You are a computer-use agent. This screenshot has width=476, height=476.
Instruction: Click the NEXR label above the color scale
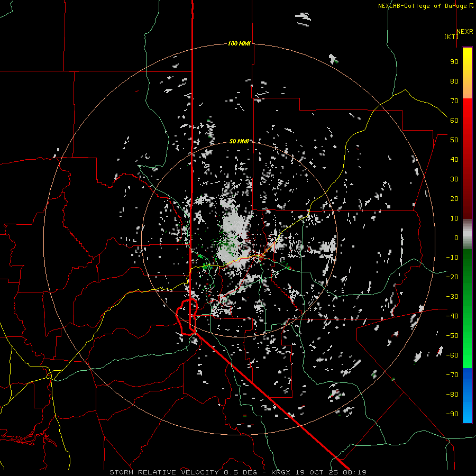(x=465, y=32)
